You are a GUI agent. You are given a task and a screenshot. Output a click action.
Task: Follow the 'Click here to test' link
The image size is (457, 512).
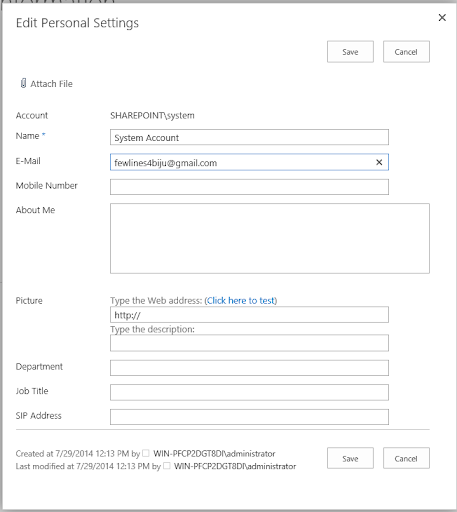241,301
